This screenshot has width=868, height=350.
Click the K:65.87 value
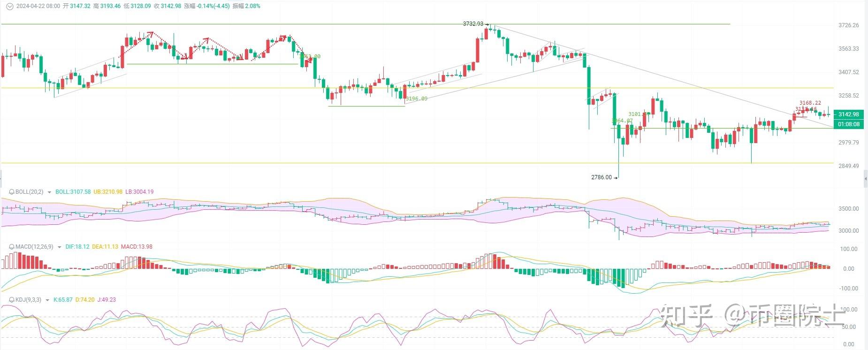click(63, 300)
